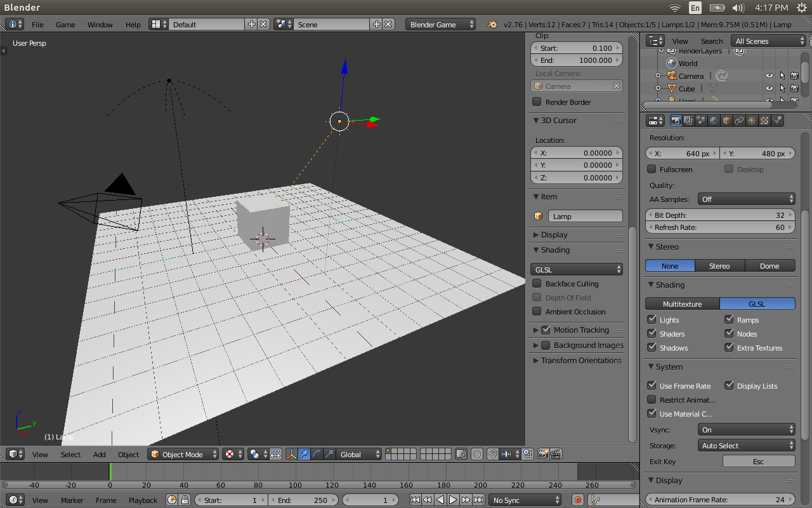Open Object properties with the cube icon
Screen dimensions: 812x508
[727, 121]
